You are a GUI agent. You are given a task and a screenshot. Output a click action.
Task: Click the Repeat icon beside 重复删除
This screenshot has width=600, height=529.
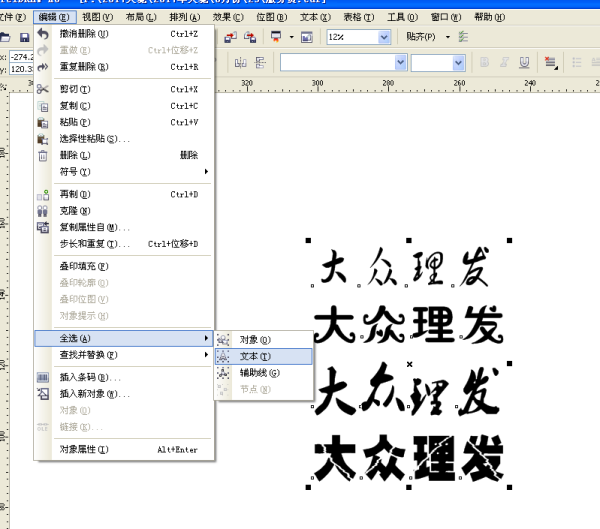click(x=43, y=67)
